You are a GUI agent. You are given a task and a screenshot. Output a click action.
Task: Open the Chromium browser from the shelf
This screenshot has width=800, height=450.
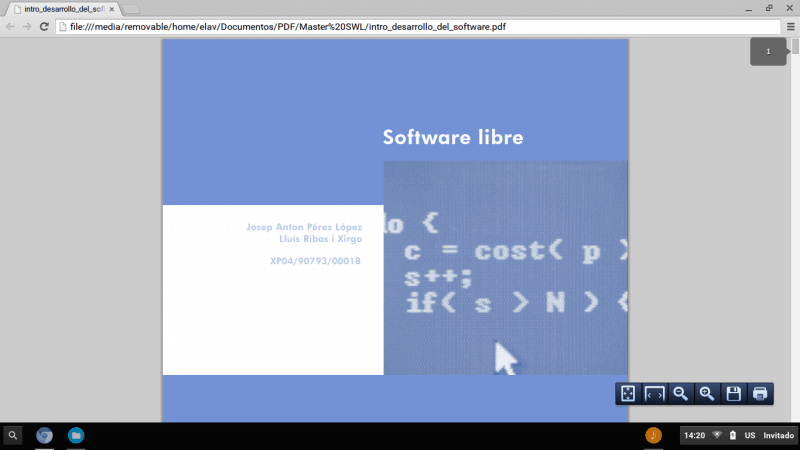point(44,436)
